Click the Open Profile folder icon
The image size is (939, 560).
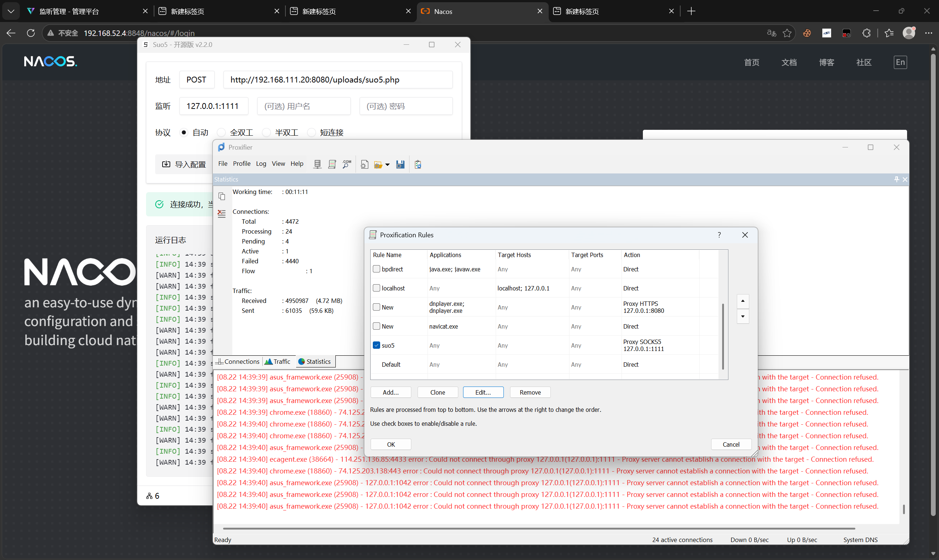(x=378, y=165)
